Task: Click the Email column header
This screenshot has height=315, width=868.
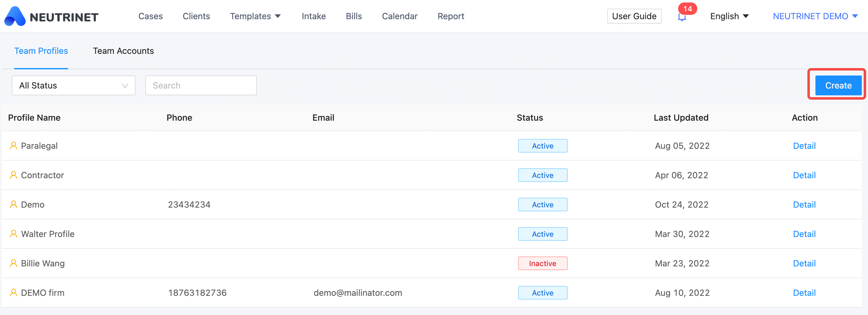Action: 323,117
